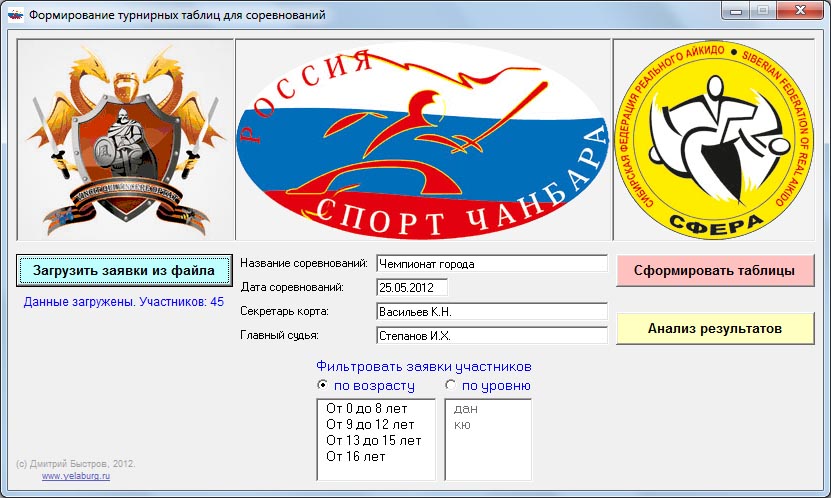Click the '(c) Дмитрий Быстров, 2012.' copyright text

click(x=76, y=464)
